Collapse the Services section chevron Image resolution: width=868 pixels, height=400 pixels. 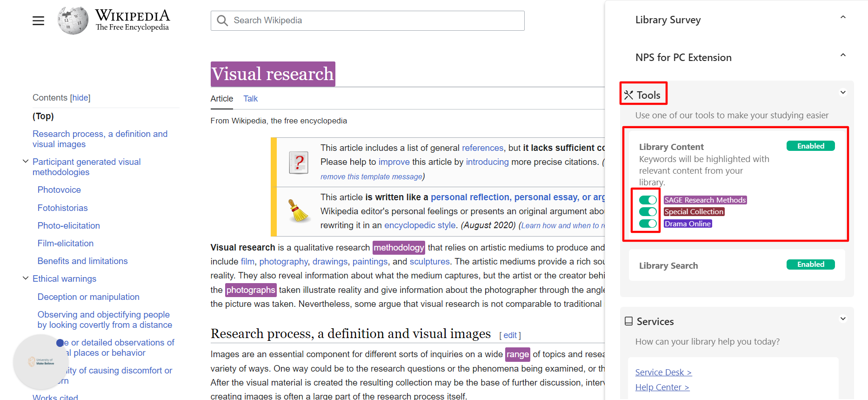point(842,319)
